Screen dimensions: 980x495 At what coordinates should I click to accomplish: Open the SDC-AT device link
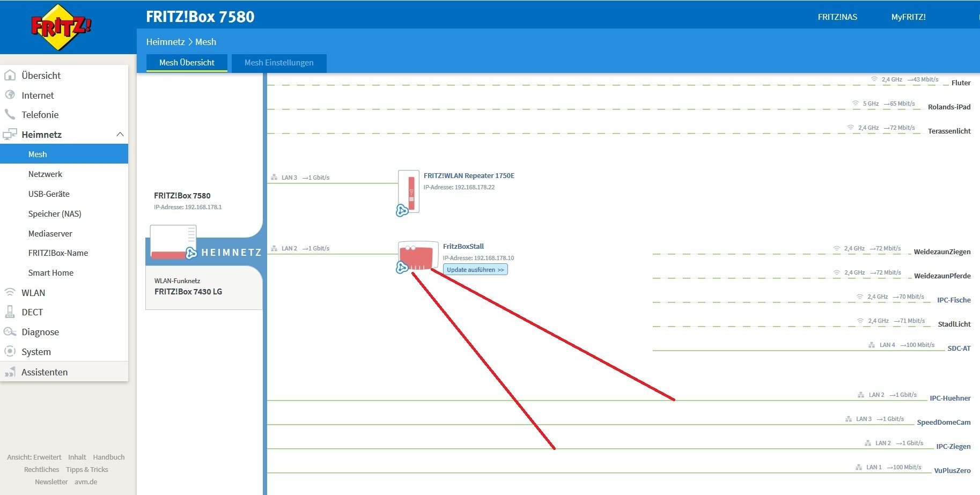coord(959,348)
